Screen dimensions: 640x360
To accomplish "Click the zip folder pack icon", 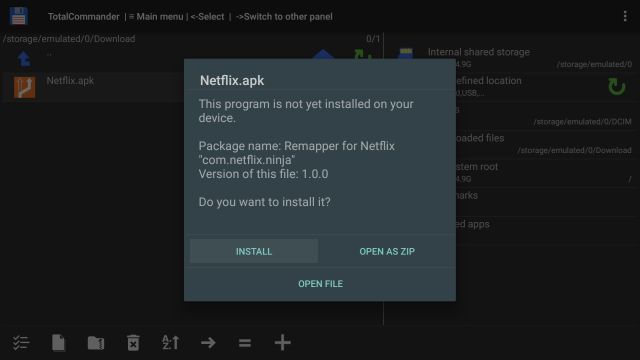I will tap(96, 343).
